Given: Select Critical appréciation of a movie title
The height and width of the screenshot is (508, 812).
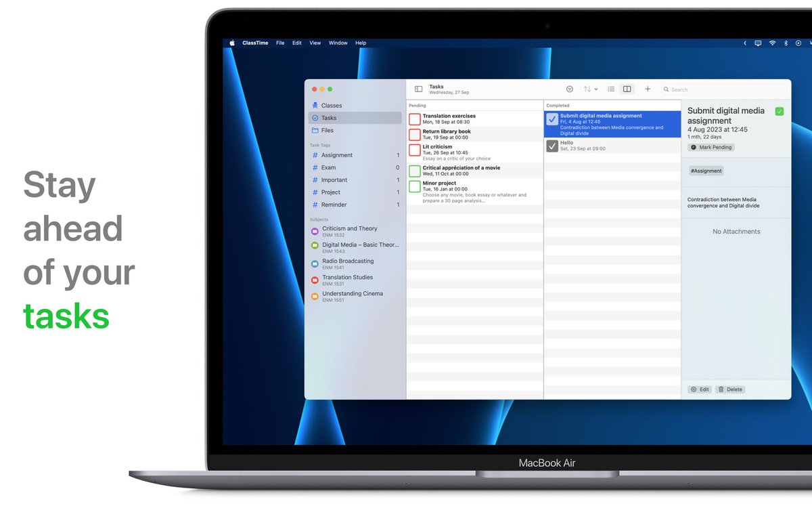Looking at the screenshot, I should tap(461, 168).
